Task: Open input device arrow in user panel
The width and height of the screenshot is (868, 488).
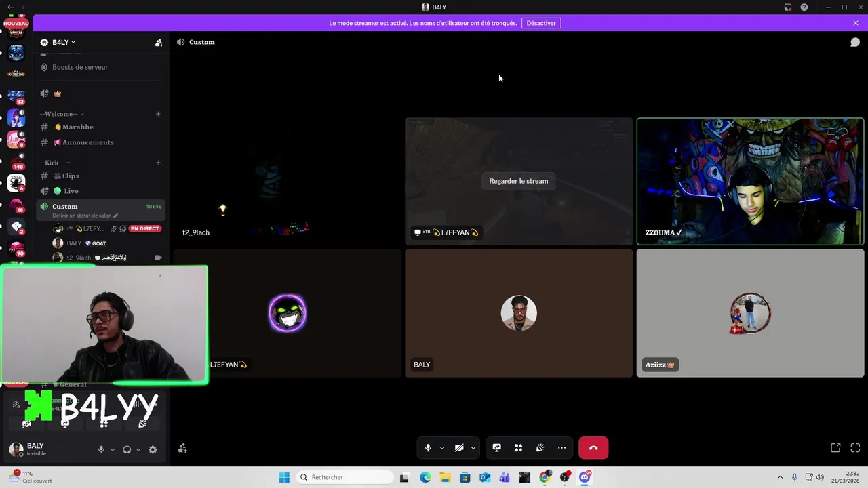Action: (113, 449)
